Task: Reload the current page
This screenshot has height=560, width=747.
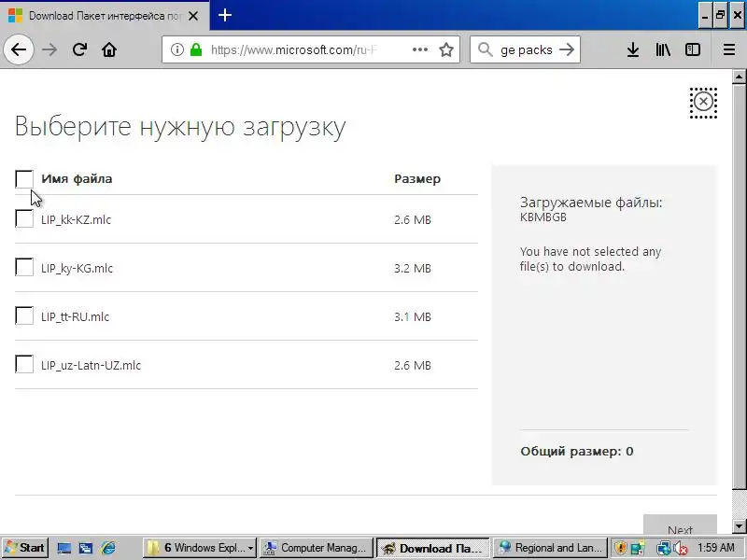Action: pos(79,49)
